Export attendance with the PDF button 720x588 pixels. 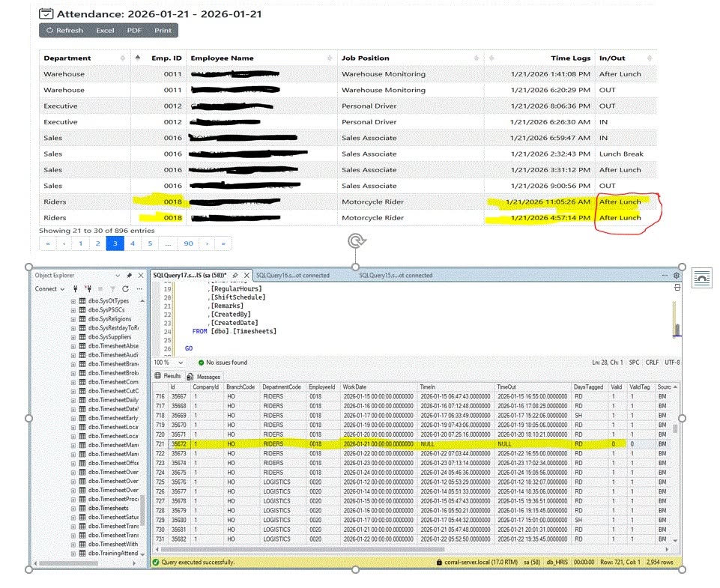[134, 30]
